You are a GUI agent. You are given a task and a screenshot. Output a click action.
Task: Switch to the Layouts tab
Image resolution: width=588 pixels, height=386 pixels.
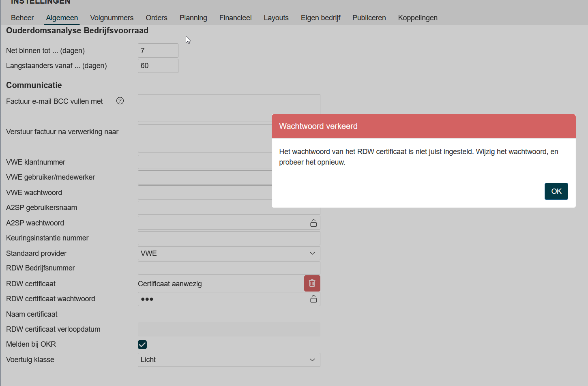[x=276, y=18]
